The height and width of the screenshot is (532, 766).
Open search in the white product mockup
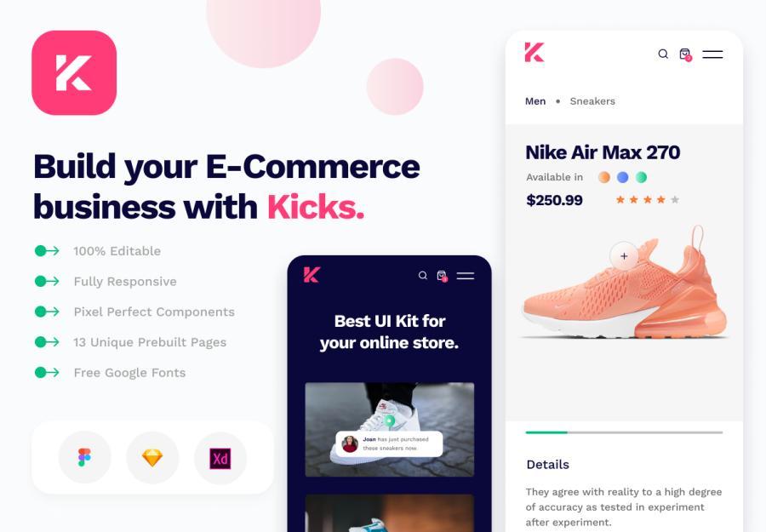pyautogui.click(x=663, y=54)
